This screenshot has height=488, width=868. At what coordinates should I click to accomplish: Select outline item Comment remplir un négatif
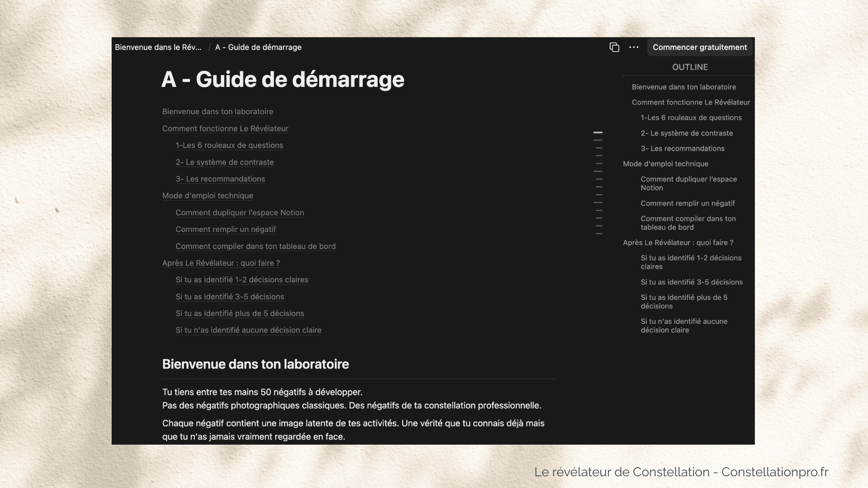[687, 203]
